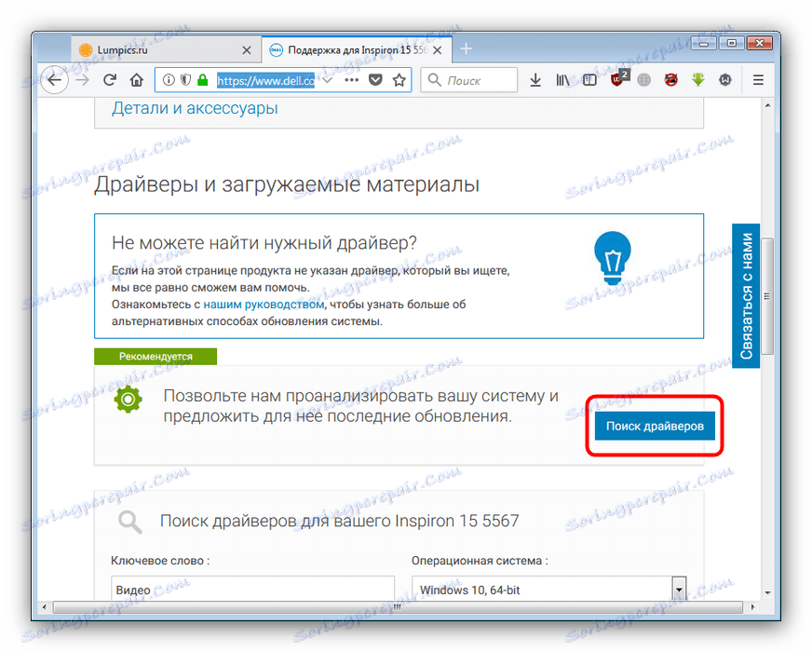Maximize the Firefox window

731,43
